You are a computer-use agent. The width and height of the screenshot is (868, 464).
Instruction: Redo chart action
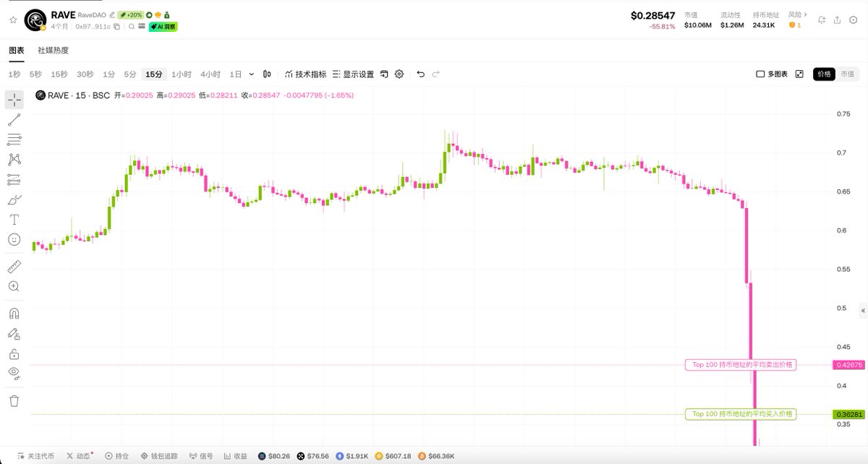pyautogui.click(x=435, y=74)
